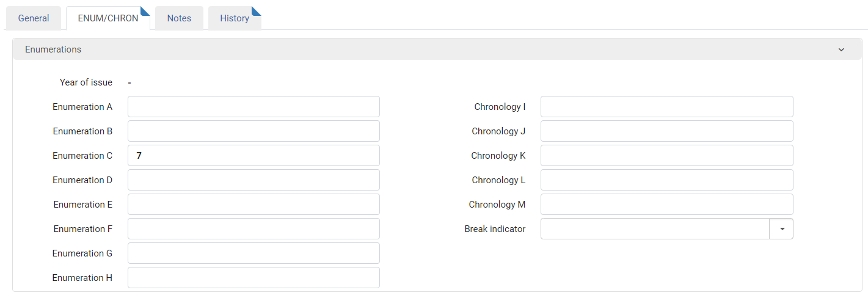Click into the Enumeration E text box
868x298 pixels.
click(253, 205)
